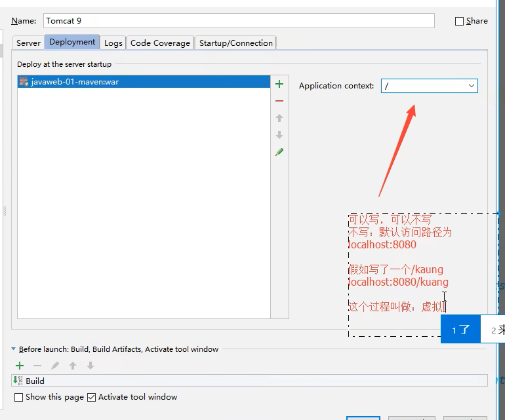
Task: Edit artifact with green pencil icon
Action: point(279,152)
